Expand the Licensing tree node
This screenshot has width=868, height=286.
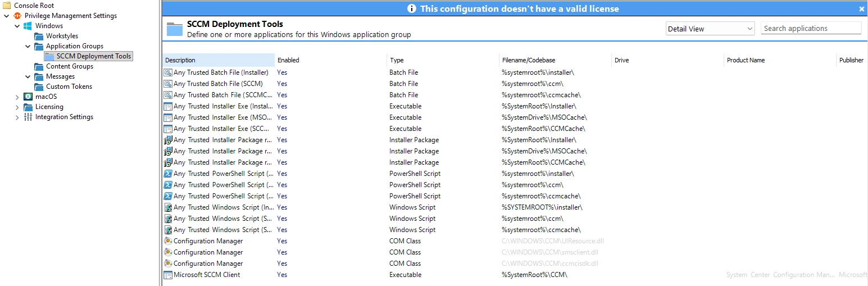[17, 107]
